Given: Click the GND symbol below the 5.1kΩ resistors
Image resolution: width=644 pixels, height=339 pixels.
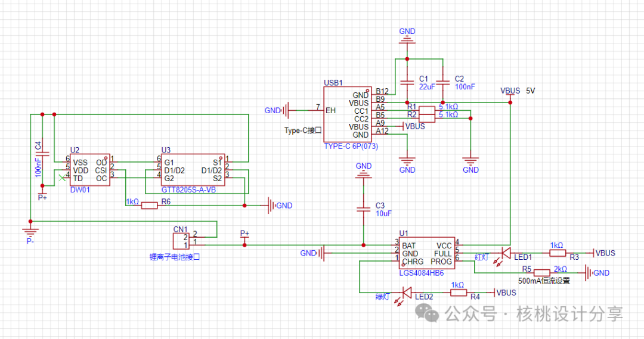Looking at the screenshot, I should coord(470,161).
